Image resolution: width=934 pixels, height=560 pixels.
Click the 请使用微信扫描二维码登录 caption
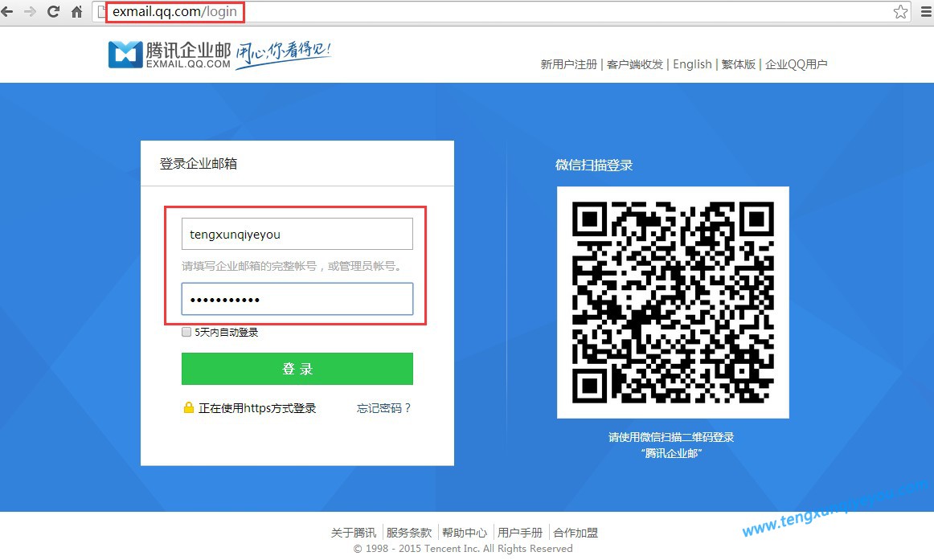[671, 437]
